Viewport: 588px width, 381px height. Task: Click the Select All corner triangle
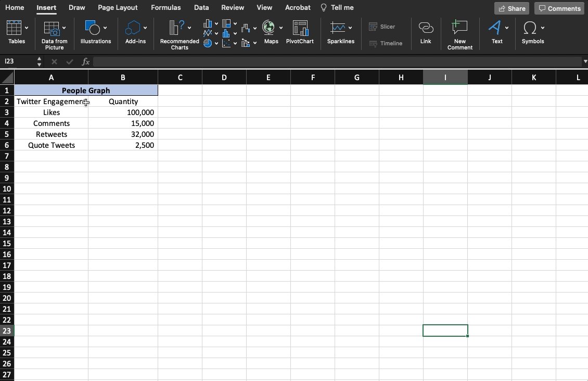(7, 78)
